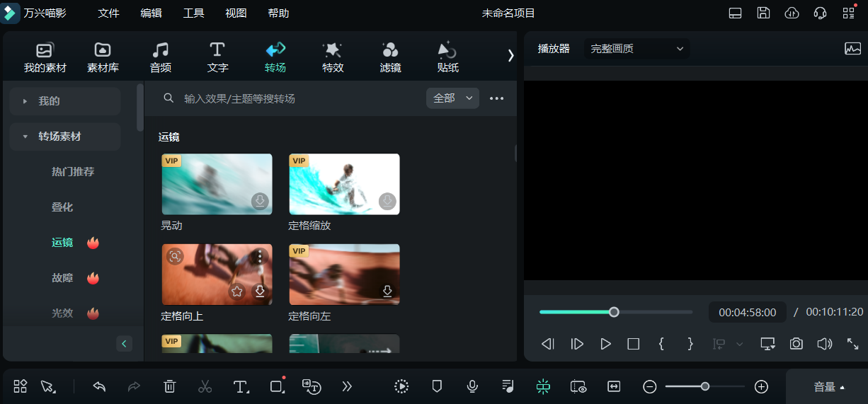Screen dimensions: 868x404
Task: Click the player volume speaker icon
Action: click(x=824, y=344)
